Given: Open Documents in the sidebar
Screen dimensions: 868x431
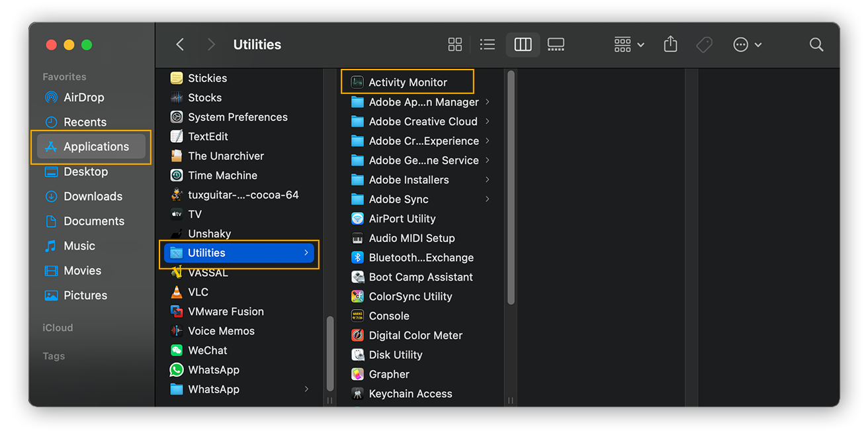Looking at the screenshot, I should click(x=92, y=221).
